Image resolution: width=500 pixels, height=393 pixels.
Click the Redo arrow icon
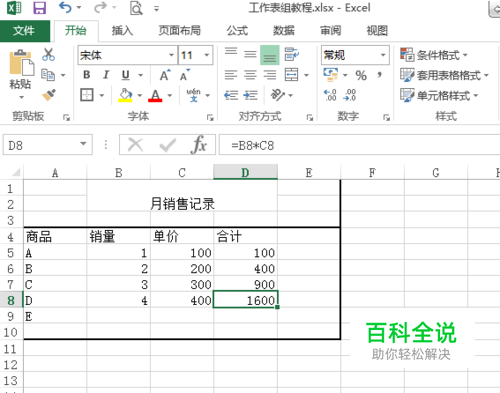100,7
